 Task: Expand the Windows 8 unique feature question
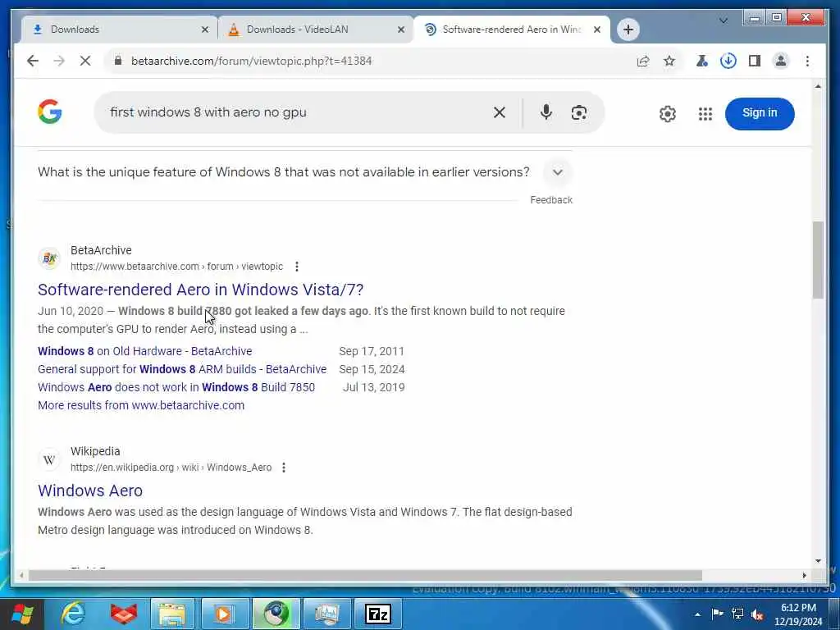coord(557,172)
